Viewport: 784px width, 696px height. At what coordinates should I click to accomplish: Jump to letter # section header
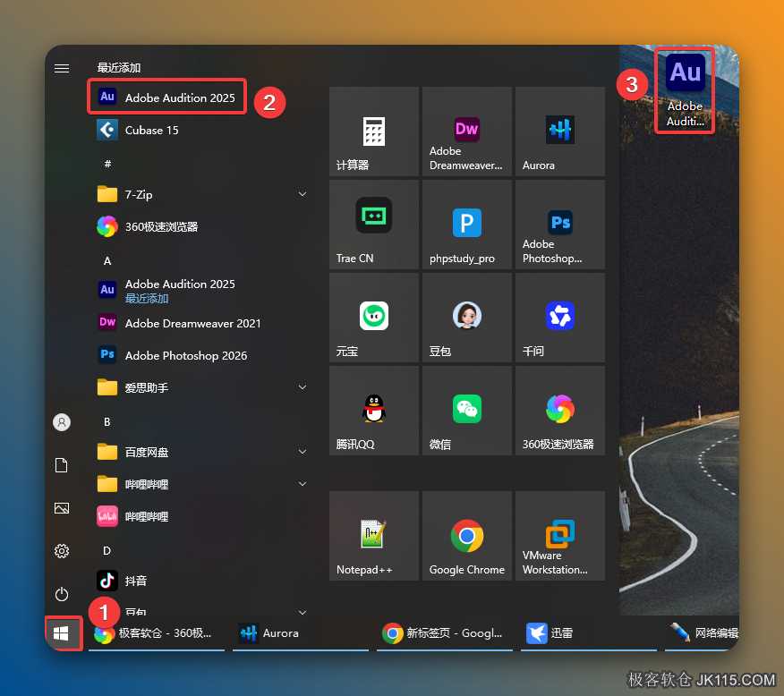(107, 164)
